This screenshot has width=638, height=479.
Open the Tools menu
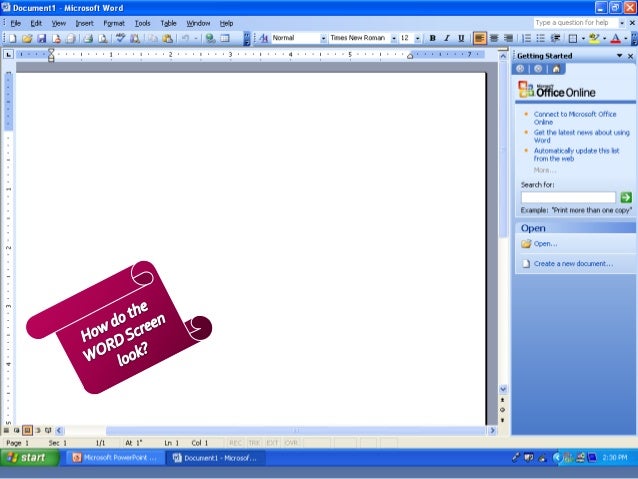[142, 23]
